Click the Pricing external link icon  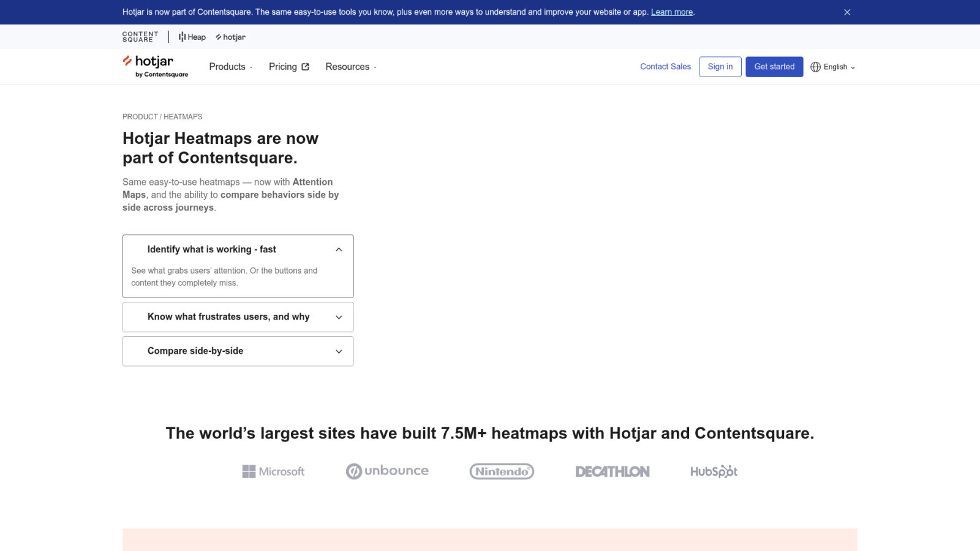[x=305, y=67]
